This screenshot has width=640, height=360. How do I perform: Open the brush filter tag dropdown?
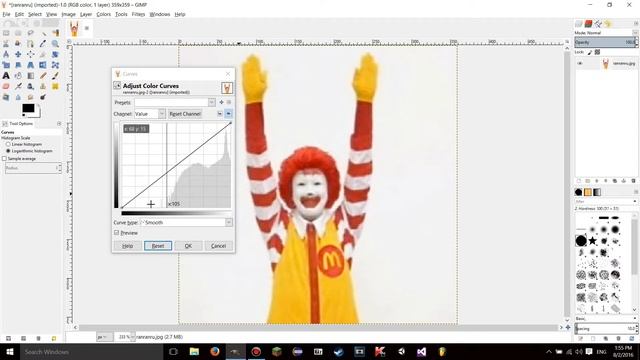tap(635, 202)
